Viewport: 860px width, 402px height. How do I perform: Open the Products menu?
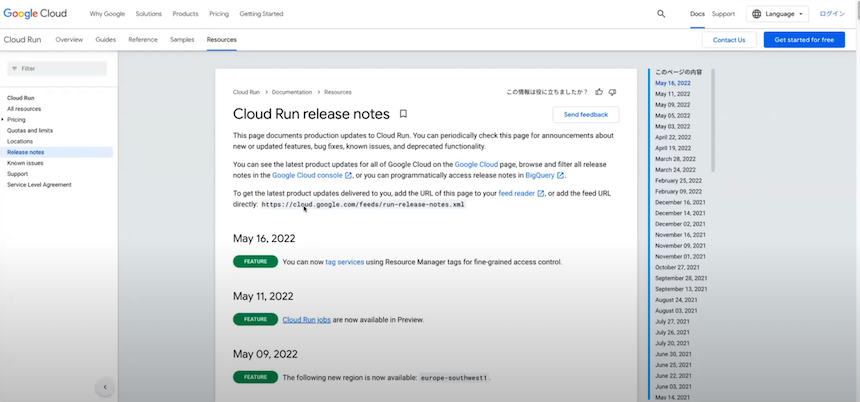click(x=185, y=14)
